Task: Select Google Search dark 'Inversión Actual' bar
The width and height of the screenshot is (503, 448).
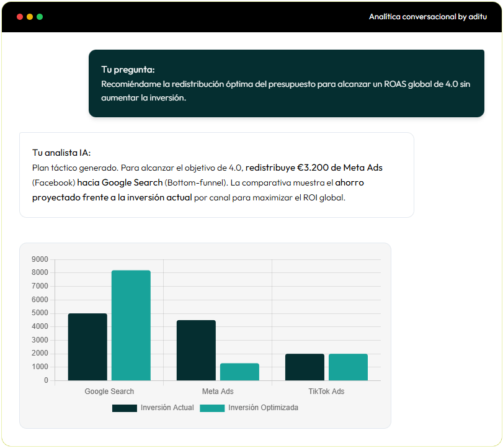Action: (87, 347)
